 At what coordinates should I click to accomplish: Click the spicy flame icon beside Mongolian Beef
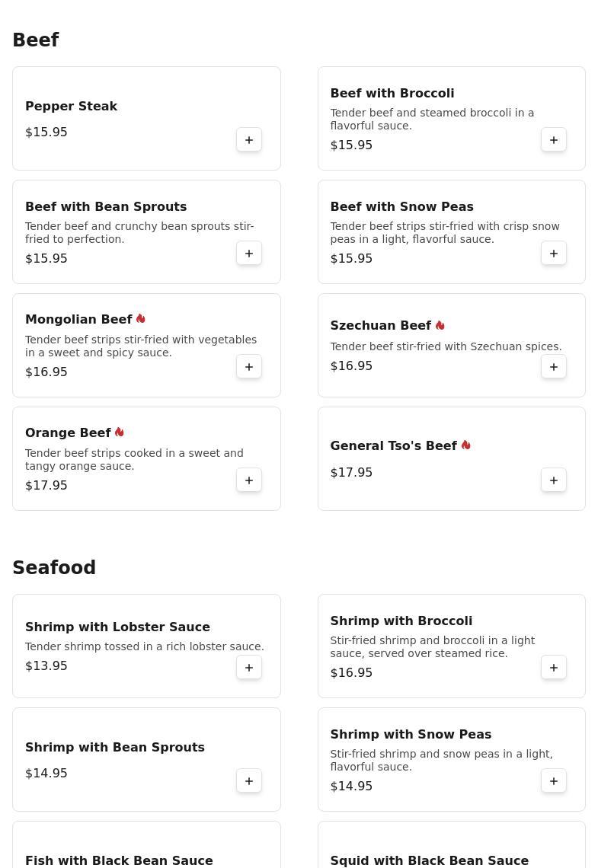(141, 319)
